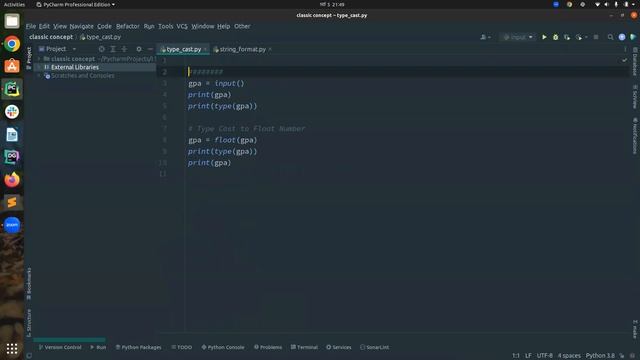Open the Problems tool window
The image size is (640, 360).
tap(268, 347)
